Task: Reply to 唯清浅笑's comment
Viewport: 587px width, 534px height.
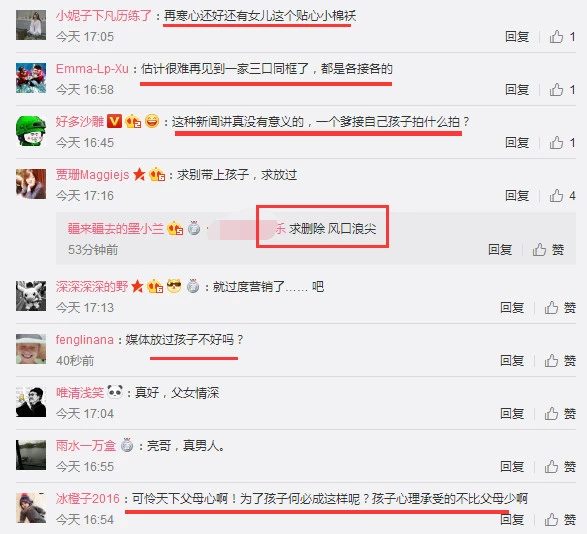Action: tap(512, 414)
